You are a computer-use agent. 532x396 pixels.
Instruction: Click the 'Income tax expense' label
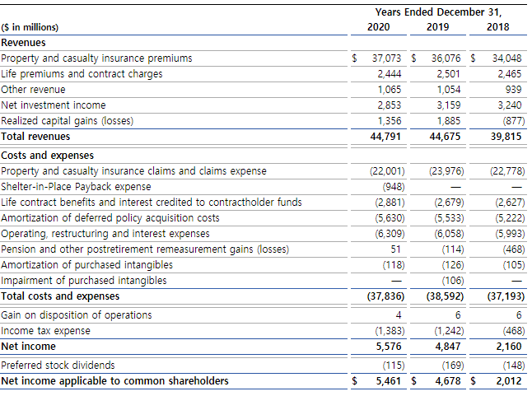click(x=46, y=331)
